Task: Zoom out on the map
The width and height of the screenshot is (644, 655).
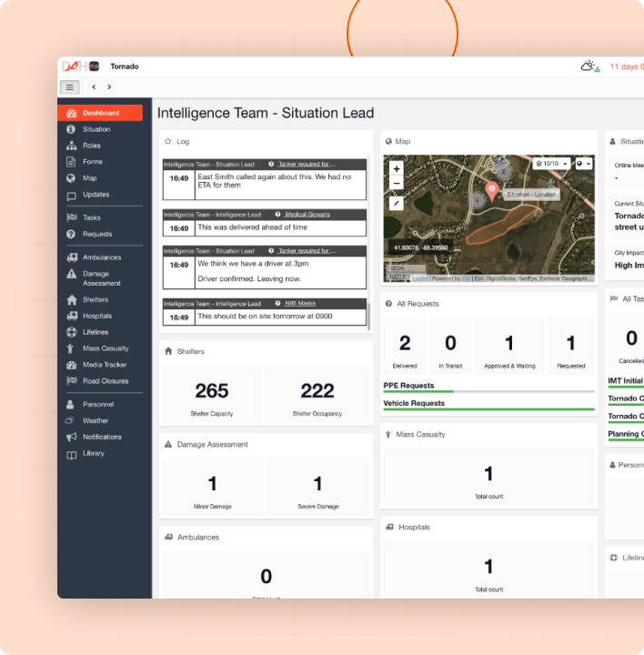Action: coord(397,183)
